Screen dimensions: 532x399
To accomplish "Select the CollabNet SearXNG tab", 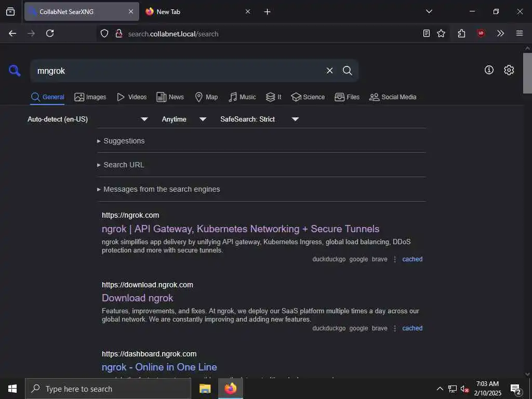I will pos(82,11).
